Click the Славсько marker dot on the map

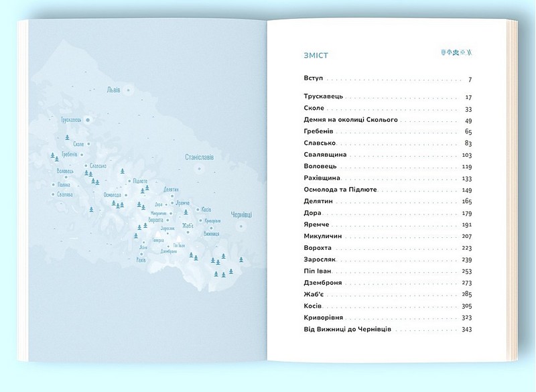pyautogui.click(x=86, y=166)
